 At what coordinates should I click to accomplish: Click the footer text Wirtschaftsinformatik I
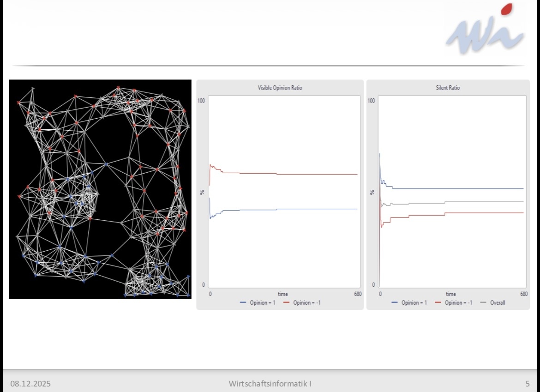[270, 384]
